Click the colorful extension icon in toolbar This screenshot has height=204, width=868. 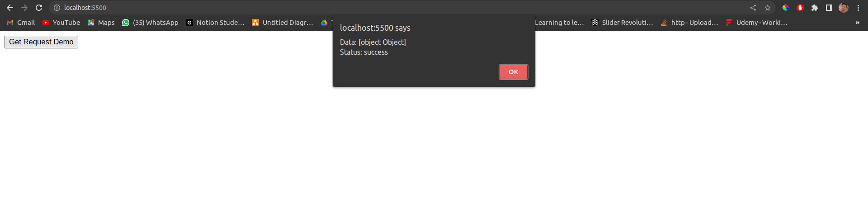[x=786, y=8]
